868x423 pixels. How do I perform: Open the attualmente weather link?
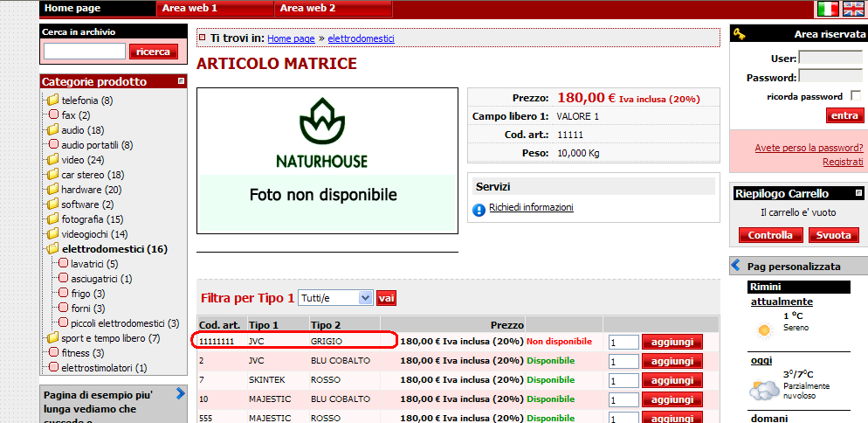tap(782, 302)
